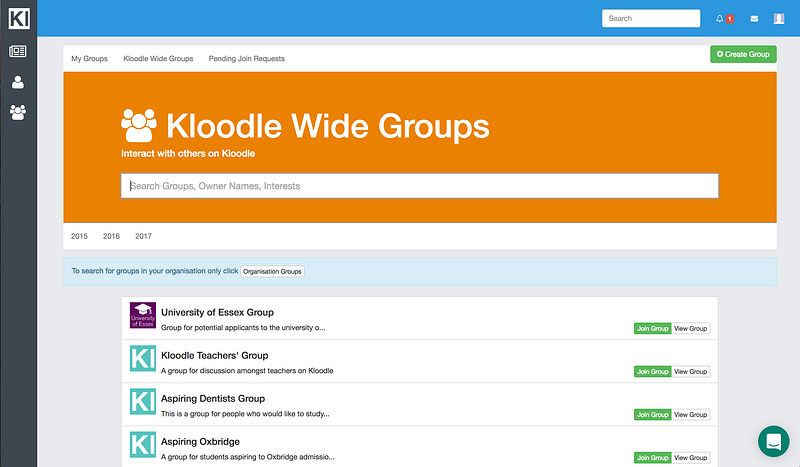Open the single-person profile sidebar icon
This screenshot has height=467, width=800.
pyautogui.click(x=18, y=82)
